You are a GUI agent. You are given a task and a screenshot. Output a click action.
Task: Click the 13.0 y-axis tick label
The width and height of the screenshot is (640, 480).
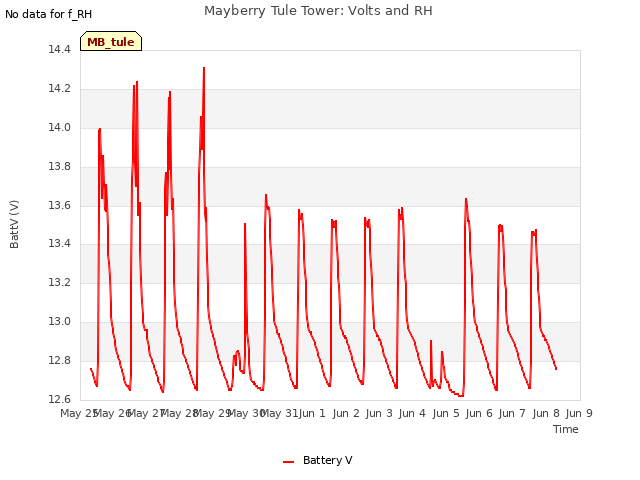(60, 321)
